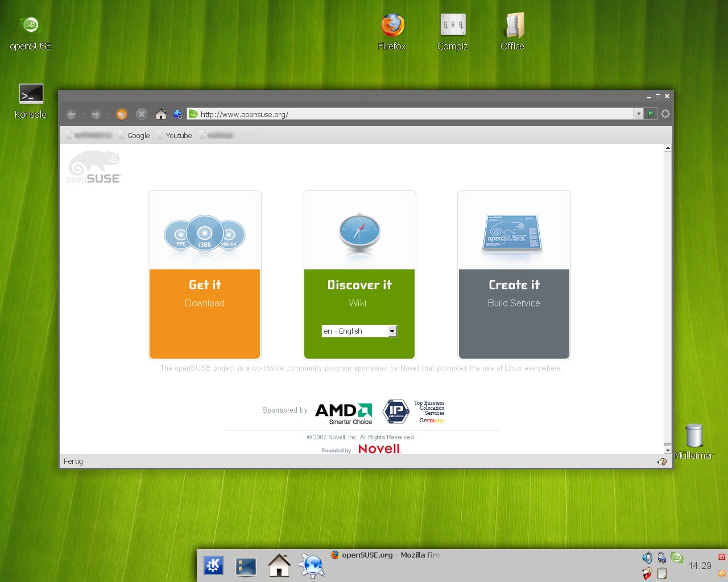The height and width of the screenshot is (582, 728).
Task: Go back with the browser Back arrow
Action: pyautogui.click(x=71, y=114)
